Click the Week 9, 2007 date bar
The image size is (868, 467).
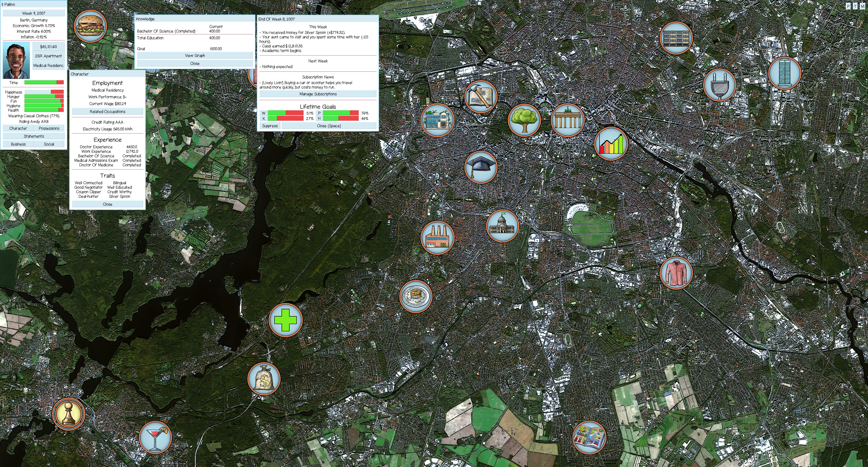point(34,13)
